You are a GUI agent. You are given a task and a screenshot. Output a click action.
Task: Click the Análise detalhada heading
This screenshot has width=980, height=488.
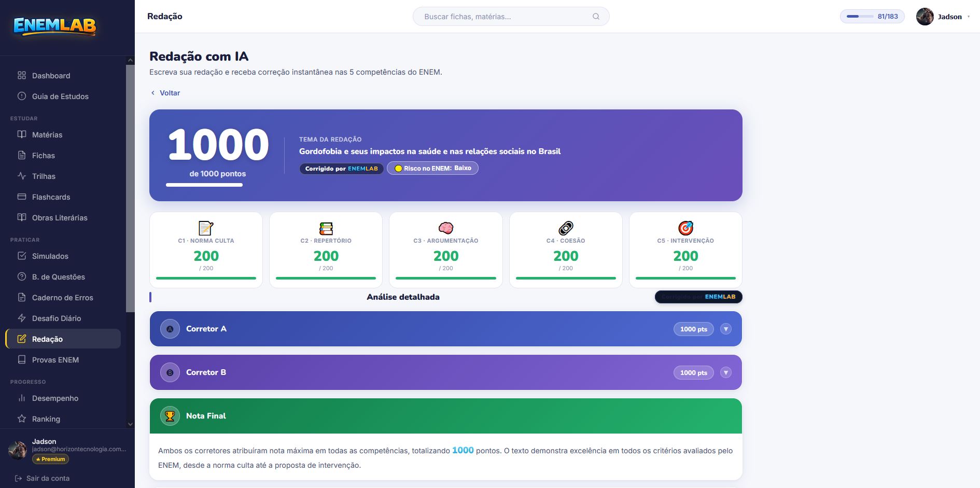[x=403, y=297]
